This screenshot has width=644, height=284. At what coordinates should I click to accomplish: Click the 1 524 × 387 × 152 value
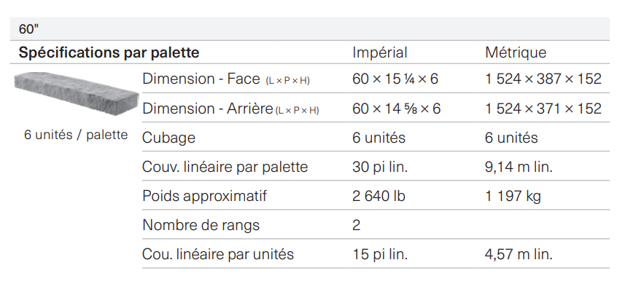543,79
